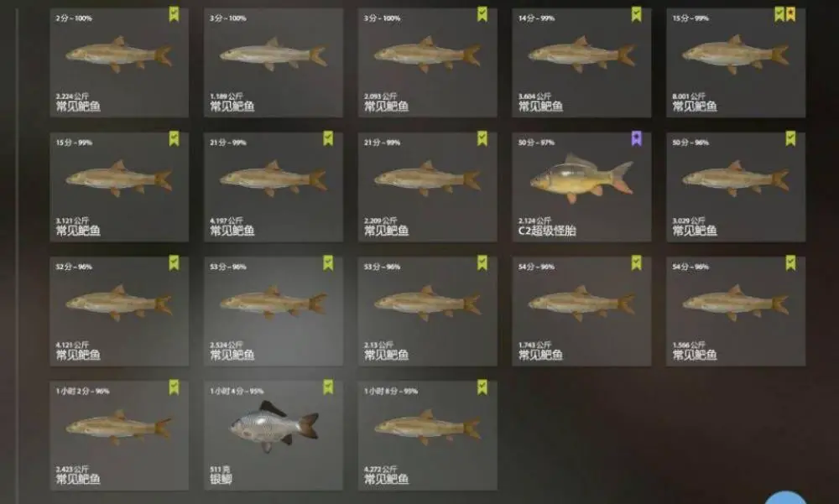Click the purple star badge on C2超级怪胎
Viewport: 839px width, 504px height.
coord(636,139)
